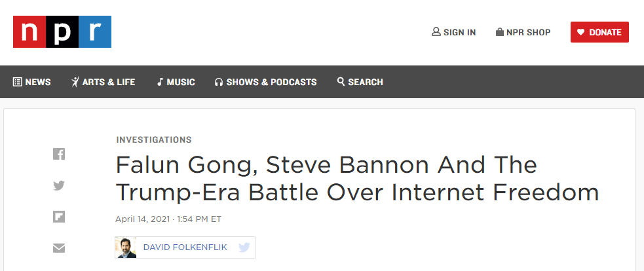Click the Sign In link text
Screen dimensions: 644x271
(459, 32)
